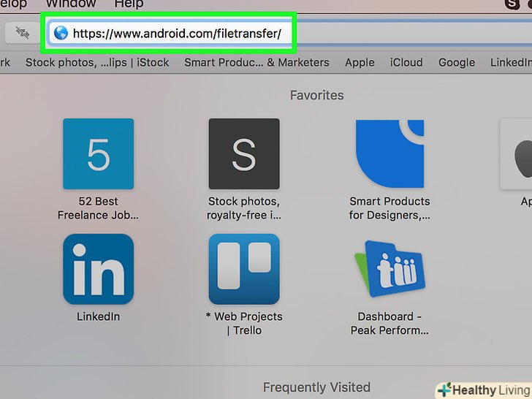532x399 pixels.
Task: Click the '* Web Projects | Trello' label
Action: (244, 323)
